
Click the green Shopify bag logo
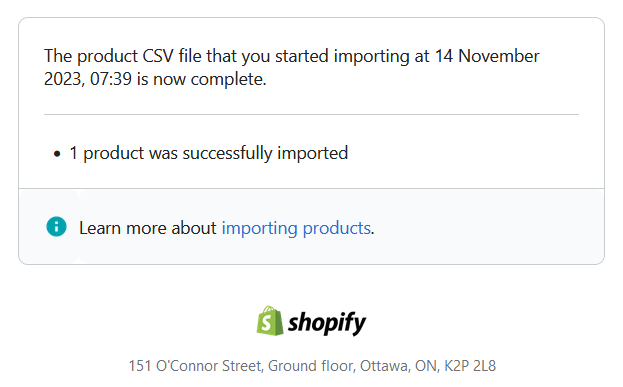pyautogui.click(x=270, y=321)
